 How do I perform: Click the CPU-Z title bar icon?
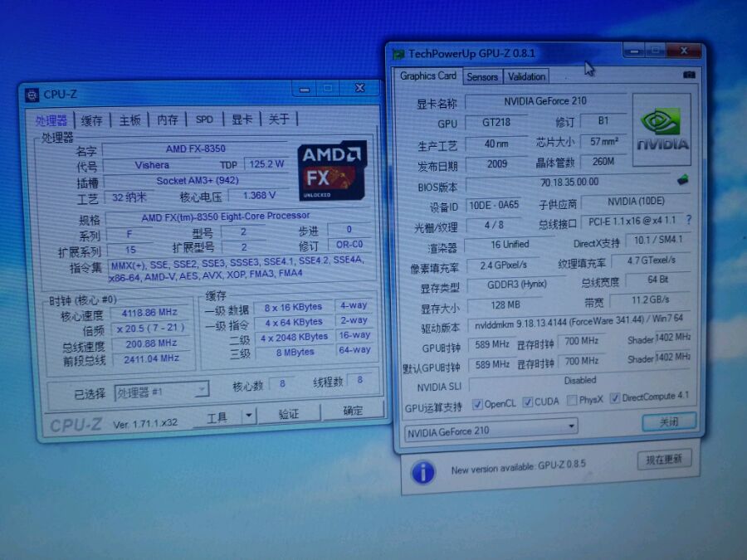[x=32, y=95]
